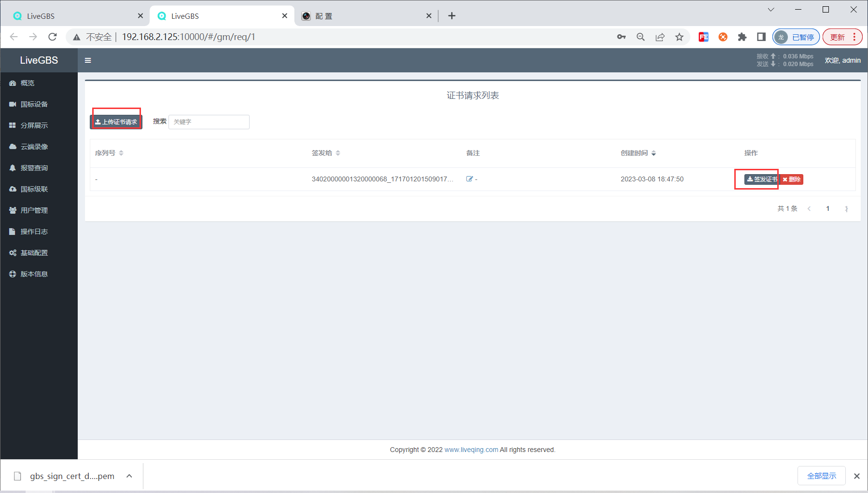Click the 上传证书请求 upload button
This screenshot has height=493, width=868.
[116, 122]
